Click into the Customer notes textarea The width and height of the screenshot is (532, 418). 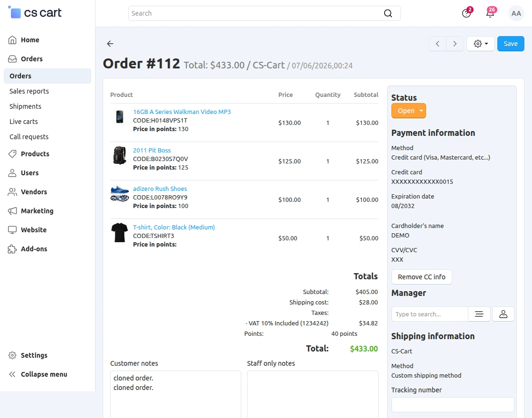click(x=175, y=394)
